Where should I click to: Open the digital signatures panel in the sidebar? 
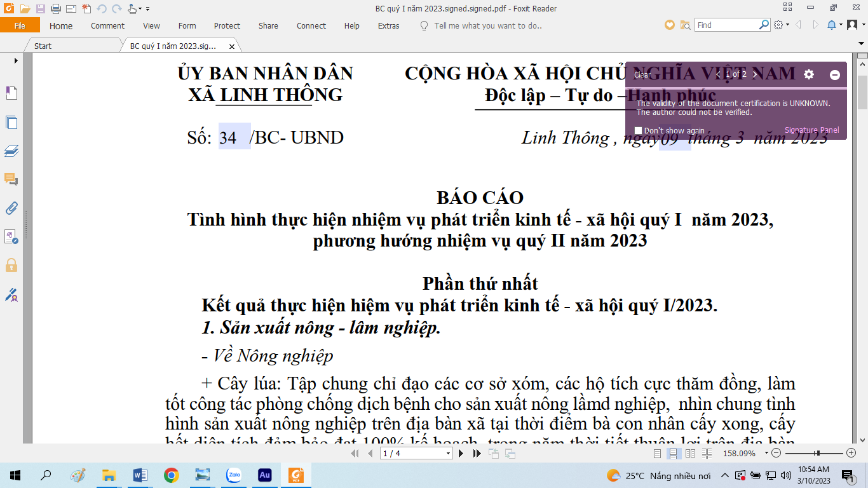click(11, 236)
